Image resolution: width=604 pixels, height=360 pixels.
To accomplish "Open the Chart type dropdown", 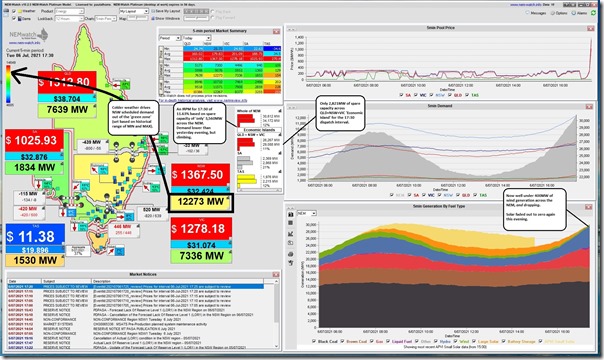I will click(x=106, y=18).
